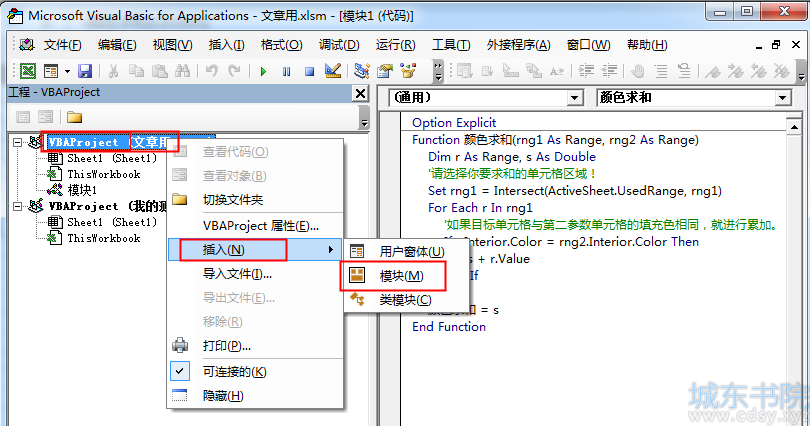Click the code window scroll-up arrow

click(x=793, y=127)
